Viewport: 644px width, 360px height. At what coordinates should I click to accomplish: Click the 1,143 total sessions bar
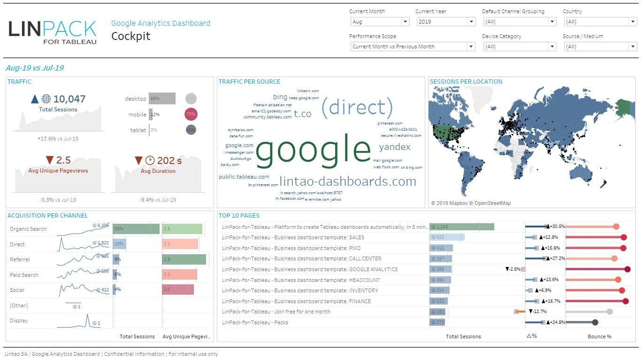(x=462, y=227)
